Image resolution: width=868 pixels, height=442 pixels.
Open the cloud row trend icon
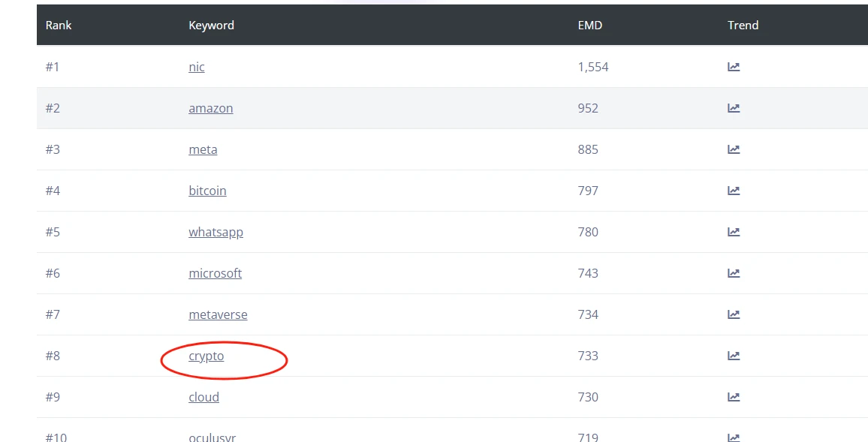pos(734,397)
